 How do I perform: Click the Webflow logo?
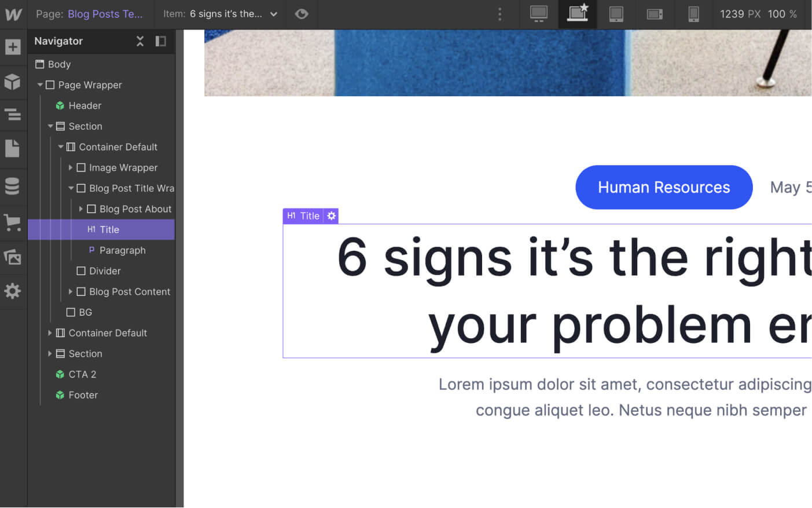click(13, 14)
